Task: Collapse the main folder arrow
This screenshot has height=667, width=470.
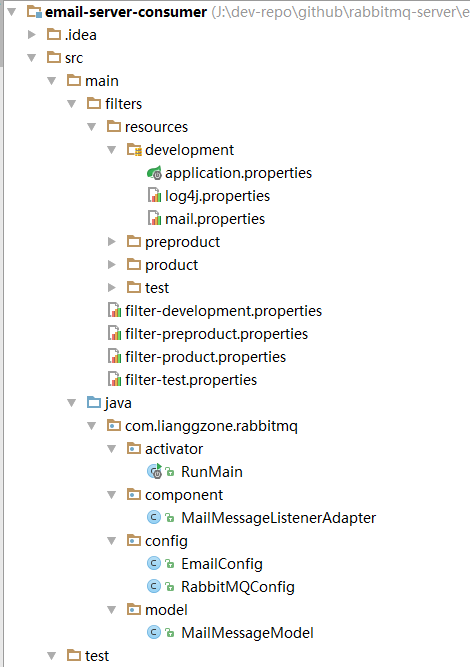Action: click(51, 81)
